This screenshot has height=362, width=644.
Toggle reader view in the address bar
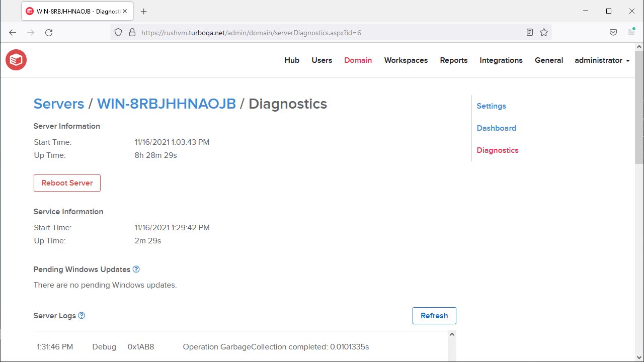[x=529, y=32]
